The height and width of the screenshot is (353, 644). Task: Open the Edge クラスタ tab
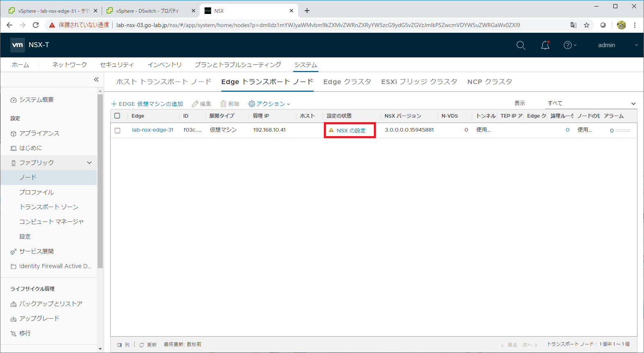coord(347,82)
